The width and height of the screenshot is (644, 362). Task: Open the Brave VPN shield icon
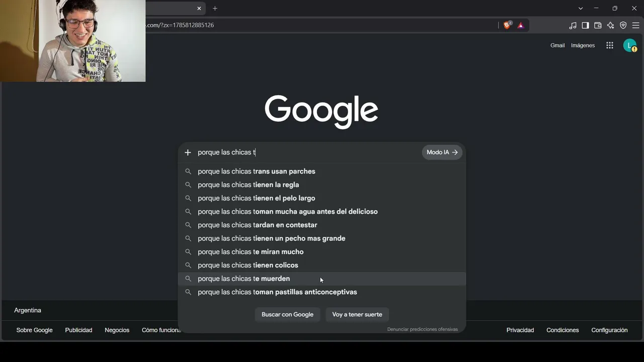tap(623, 25)
